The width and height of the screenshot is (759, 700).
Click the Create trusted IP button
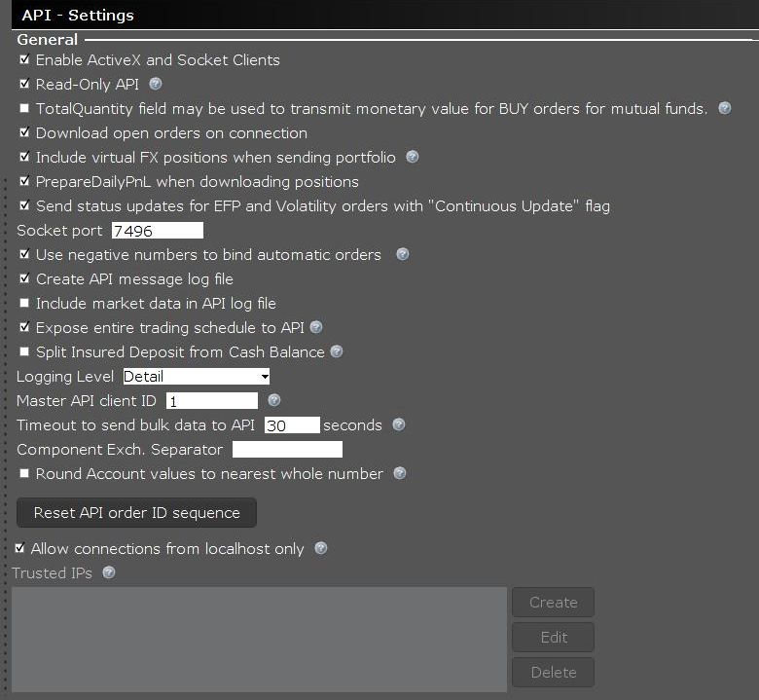pyautogui.click(x=554, y=602)
